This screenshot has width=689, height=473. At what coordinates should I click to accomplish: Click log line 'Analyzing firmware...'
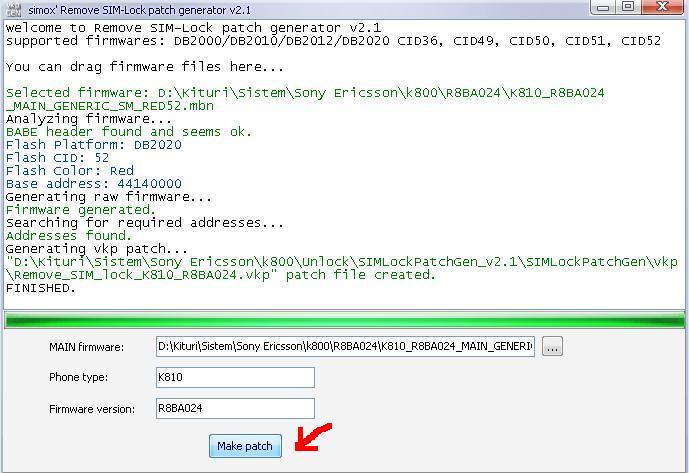89,119
